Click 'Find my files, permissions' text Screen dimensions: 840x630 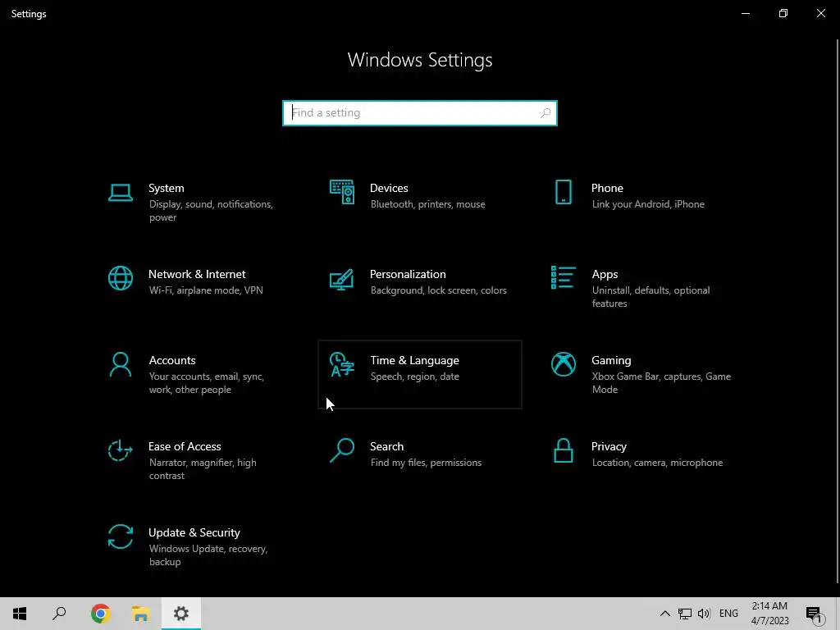(426, 463)
